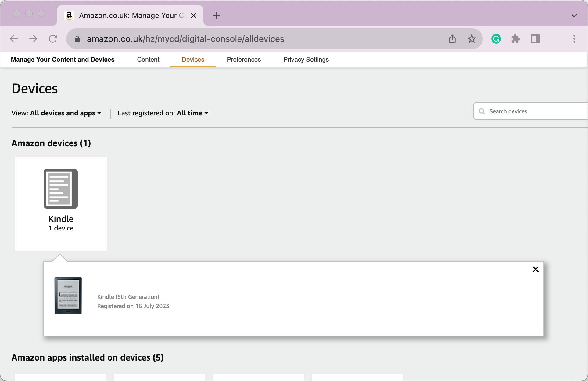
Task: Close the Kindle details popup
Action: tap(536, 269)
